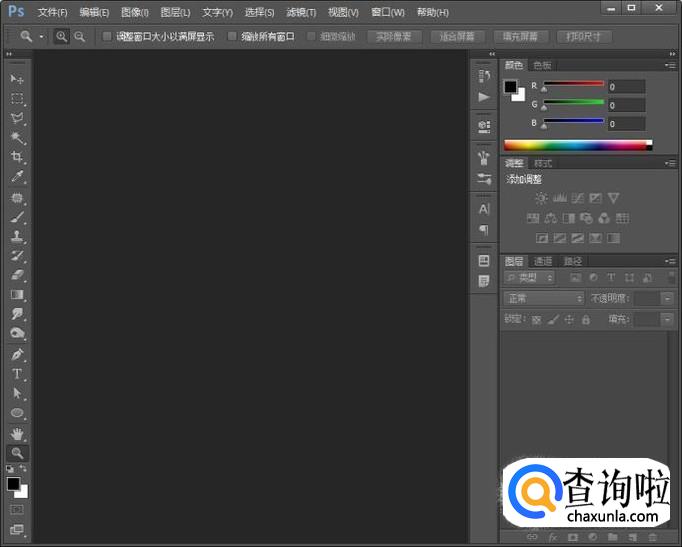Switch to the 通道 tab

(543, 261)
